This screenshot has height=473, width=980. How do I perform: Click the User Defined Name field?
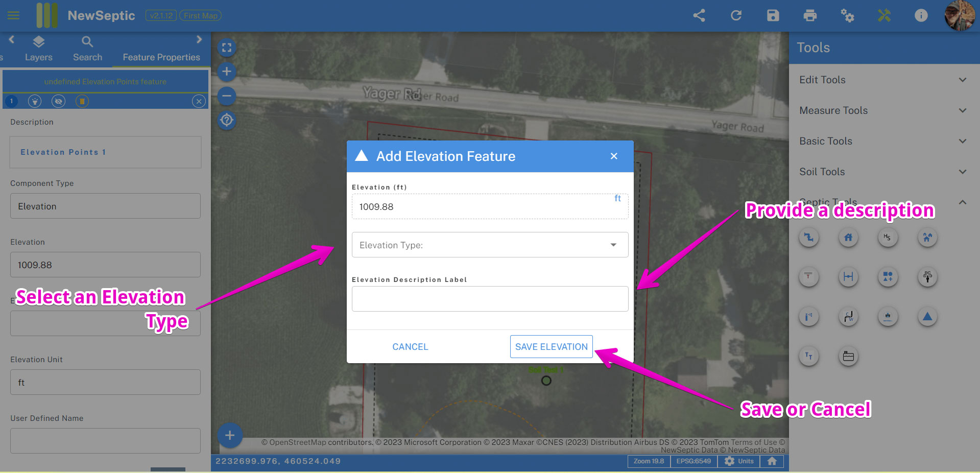pyautogui.click(x=105, y=441)
